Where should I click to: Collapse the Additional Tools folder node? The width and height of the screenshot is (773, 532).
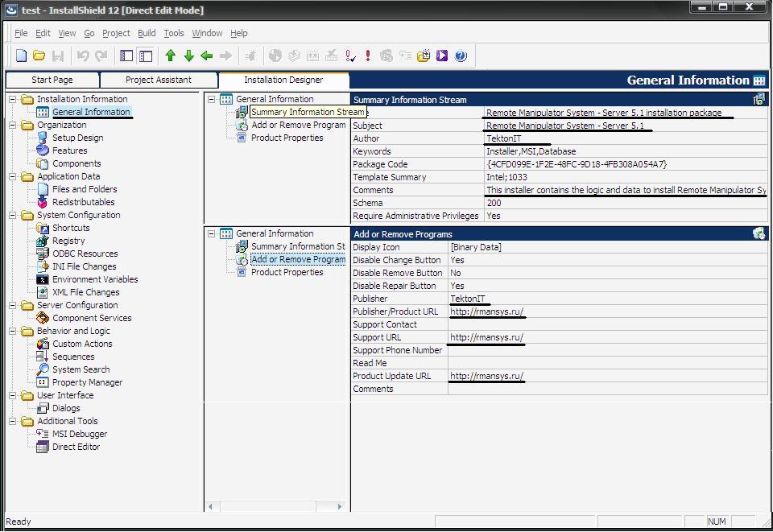point(13,421)
